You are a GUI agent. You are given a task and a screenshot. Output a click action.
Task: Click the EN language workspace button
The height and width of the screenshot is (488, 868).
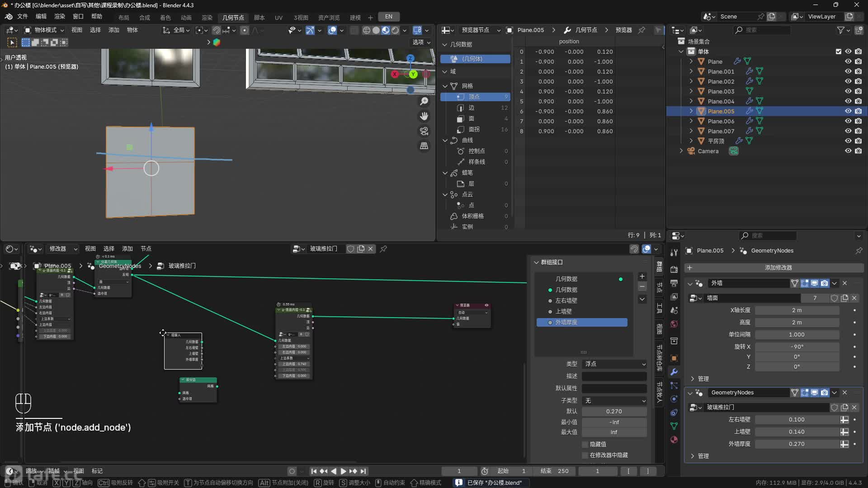389,17
